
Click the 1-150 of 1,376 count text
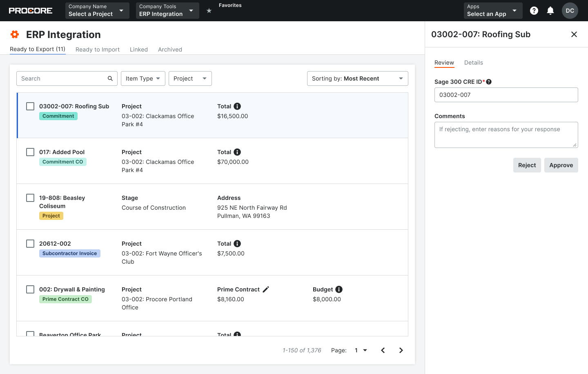click(302, 350)
